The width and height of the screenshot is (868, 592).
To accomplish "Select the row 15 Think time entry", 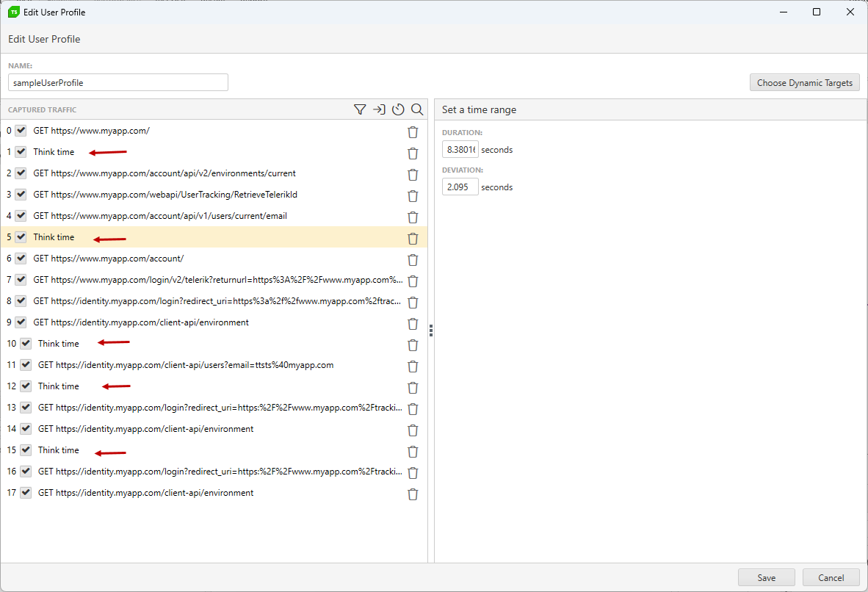I will click(x=59, y=450).
